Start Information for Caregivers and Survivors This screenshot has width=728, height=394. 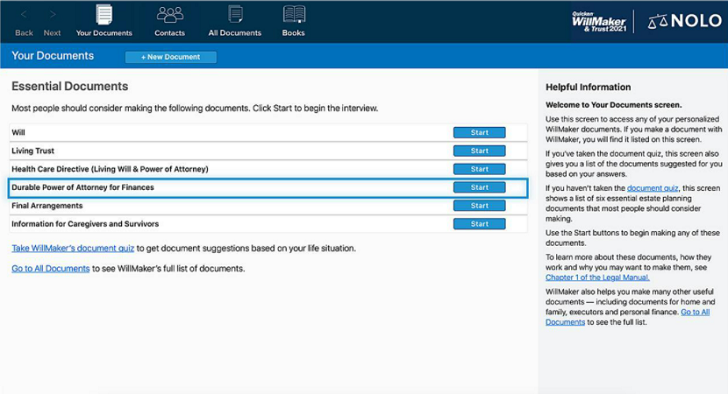click(x=479, y=224)
